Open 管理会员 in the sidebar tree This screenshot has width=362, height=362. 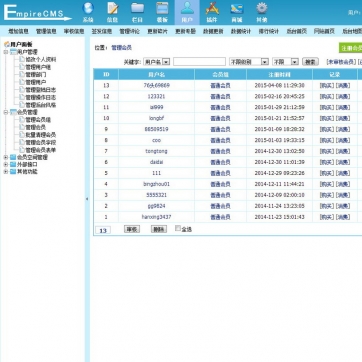36,127
